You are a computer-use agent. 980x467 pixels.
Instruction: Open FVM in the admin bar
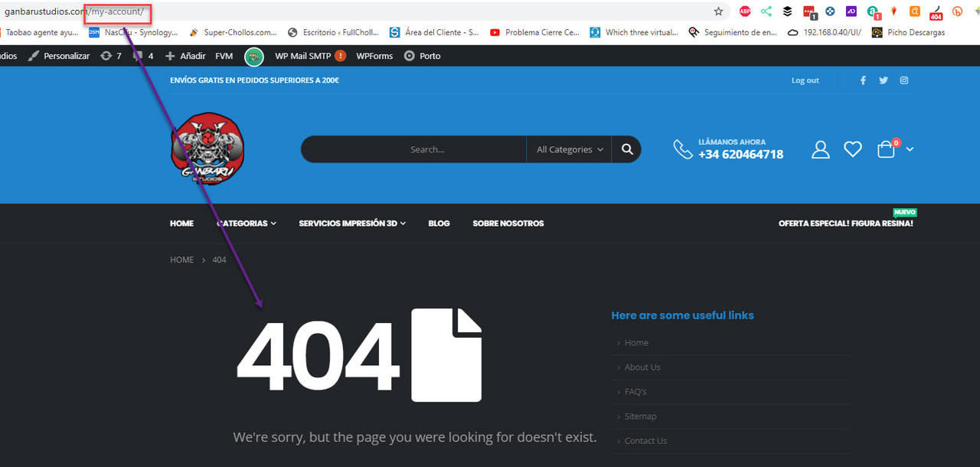pos(224,56)
